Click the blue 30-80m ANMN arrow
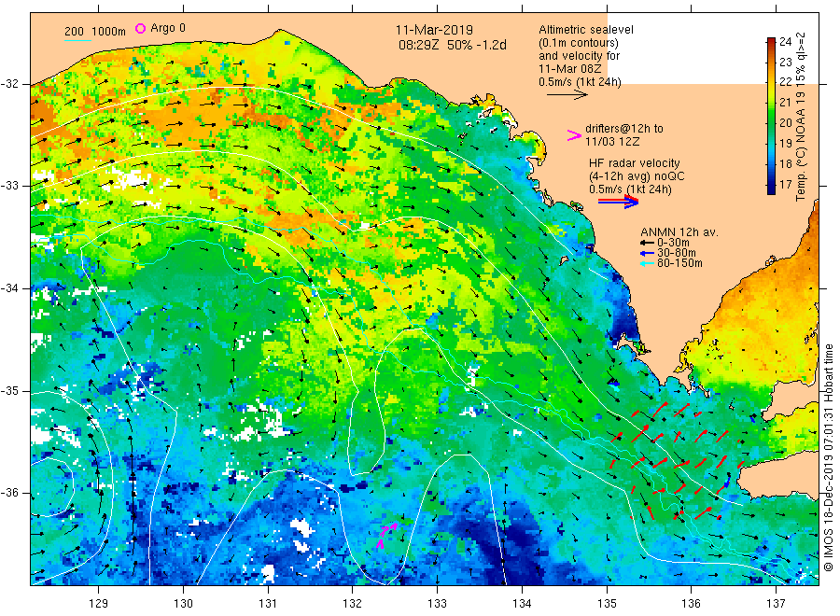 648,253
